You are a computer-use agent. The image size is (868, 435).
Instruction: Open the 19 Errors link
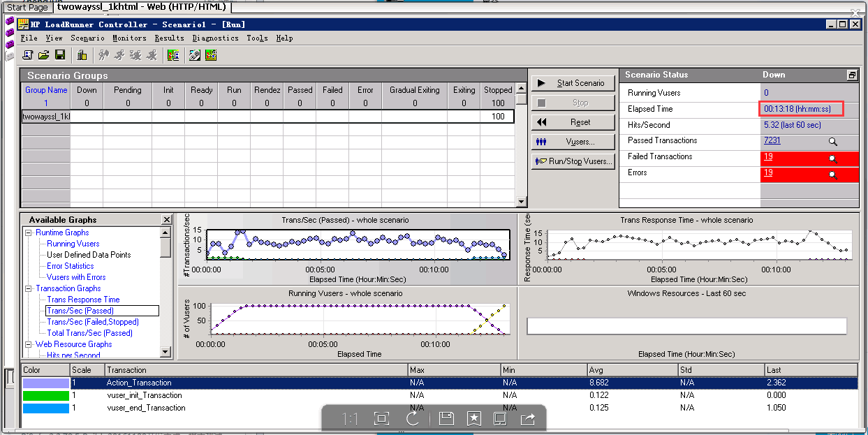pyautogui.click(x=768, y=172)
